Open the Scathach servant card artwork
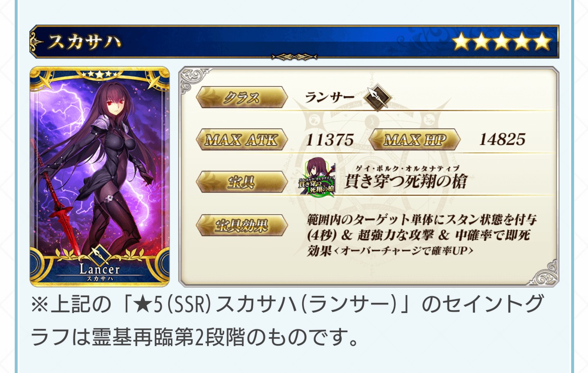Image resolution: width=588 pixels, height=373 pixels. [x=100, y=176]
